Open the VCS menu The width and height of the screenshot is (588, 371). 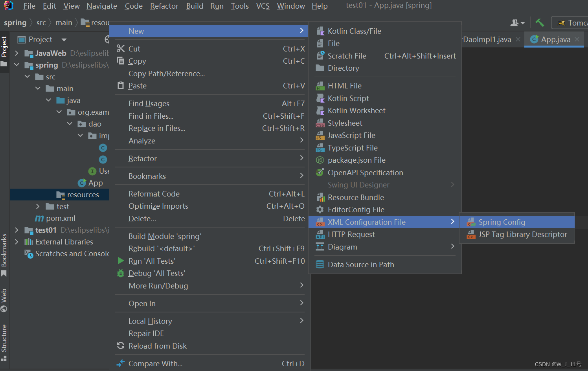[x=263, y=6]
